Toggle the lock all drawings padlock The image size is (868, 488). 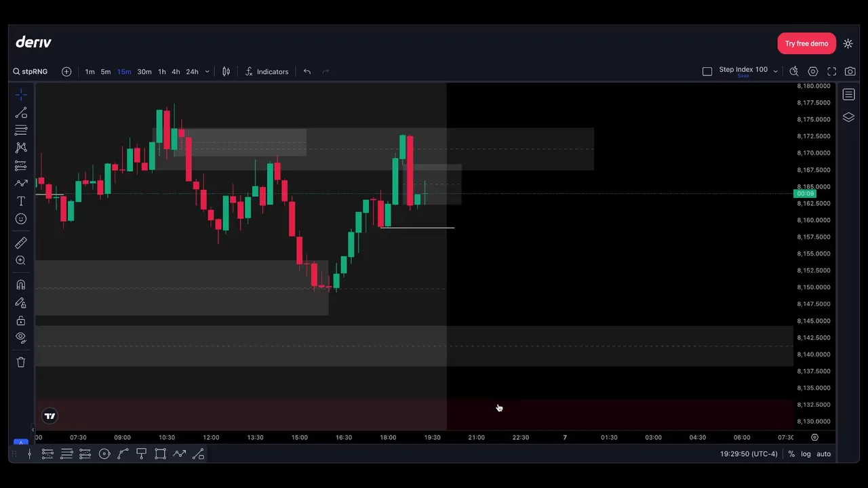coord(21,320)
